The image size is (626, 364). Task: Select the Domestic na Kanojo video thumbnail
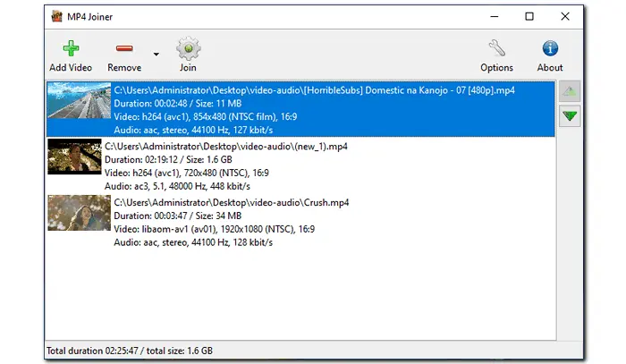click(79, 100)
